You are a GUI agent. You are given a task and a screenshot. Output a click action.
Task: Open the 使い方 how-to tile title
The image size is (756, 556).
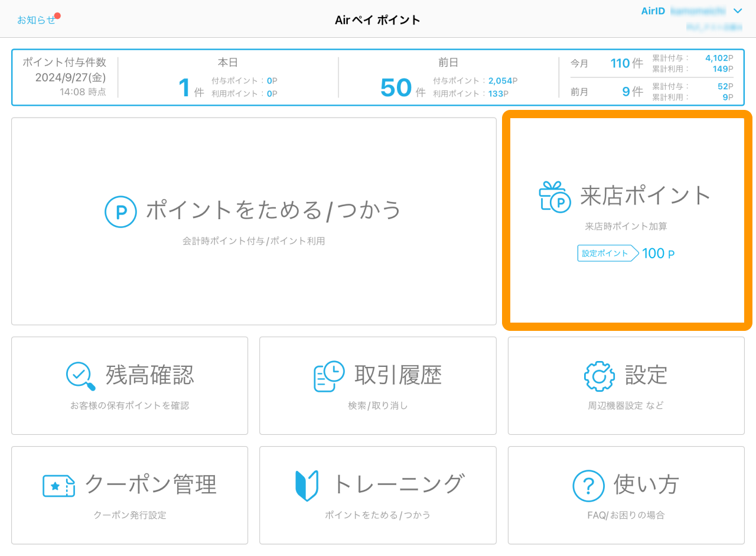pyautogui.click(x=646, y=485)
